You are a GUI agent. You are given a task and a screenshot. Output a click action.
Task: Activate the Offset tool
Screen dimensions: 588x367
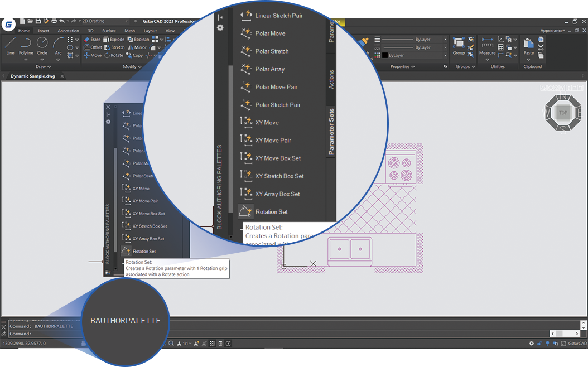[x=93, y=47]
